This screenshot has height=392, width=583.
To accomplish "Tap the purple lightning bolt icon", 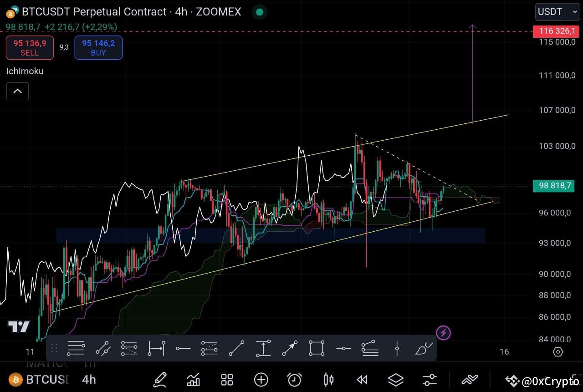I will 443,333.
